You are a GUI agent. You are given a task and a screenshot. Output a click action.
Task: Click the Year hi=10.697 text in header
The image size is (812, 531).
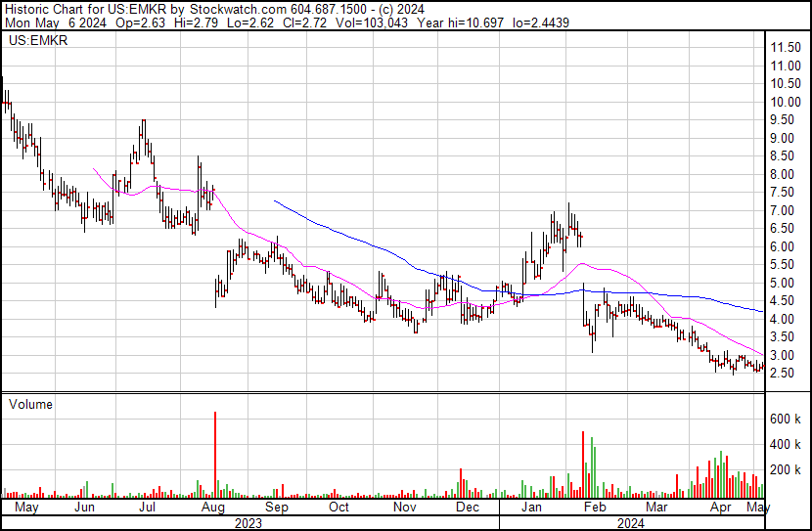(x=469, y=22)
